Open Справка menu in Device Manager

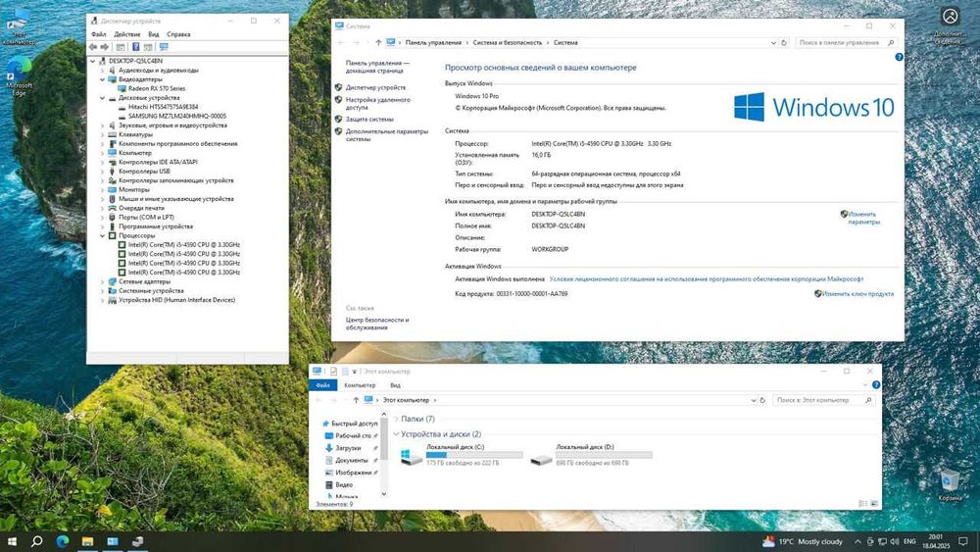click(x=178, y=34)
